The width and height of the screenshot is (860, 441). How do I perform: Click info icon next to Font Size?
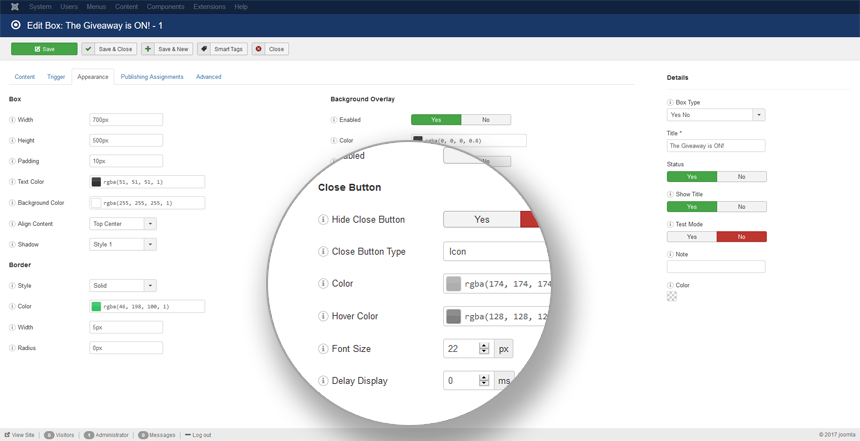coord(323,349)
